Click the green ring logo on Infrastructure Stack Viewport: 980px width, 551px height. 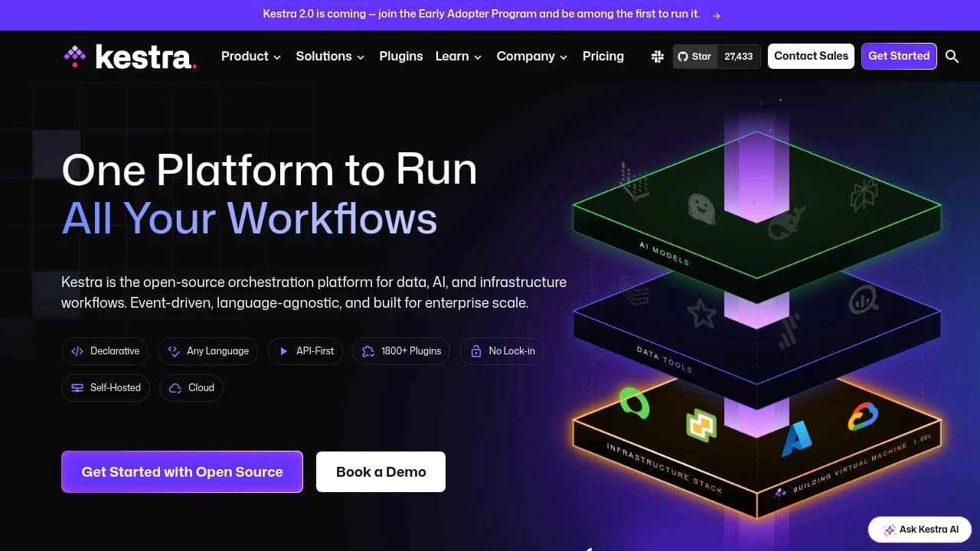(635, 402)
